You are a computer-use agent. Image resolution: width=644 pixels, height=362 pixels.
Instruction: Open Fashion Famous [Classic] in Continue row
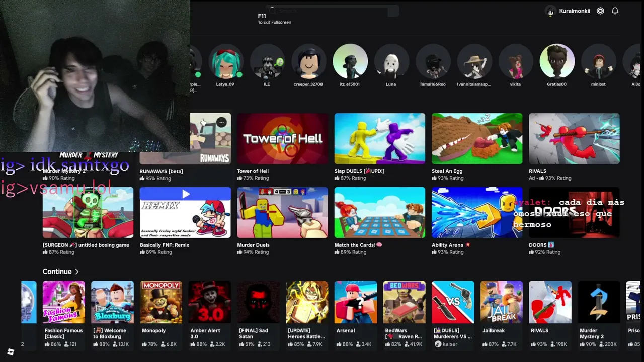click(63, 302)
